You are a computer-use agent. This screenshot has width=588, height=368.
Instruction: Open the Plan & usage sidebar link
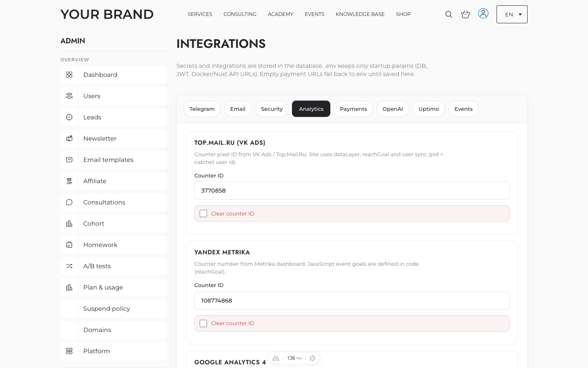pos(114,287)
